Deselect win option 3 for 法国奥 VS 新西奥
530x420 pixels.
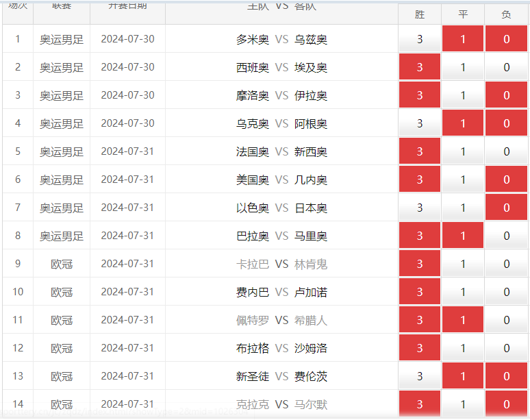pyautogui.click(x=420, y=151)
